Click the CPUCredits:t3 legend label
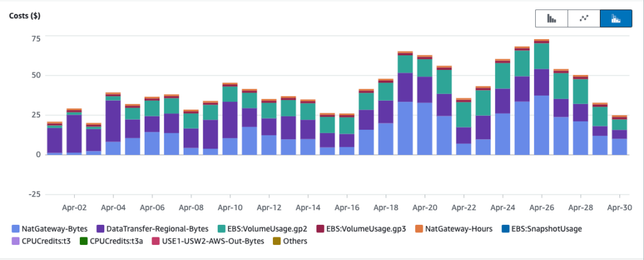 (48, 240)
